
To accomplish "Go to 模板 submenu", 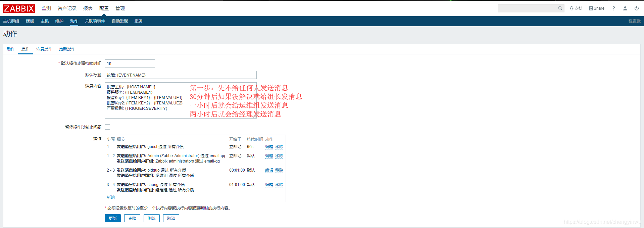I will pyautogui.click(x=30, y=21).
